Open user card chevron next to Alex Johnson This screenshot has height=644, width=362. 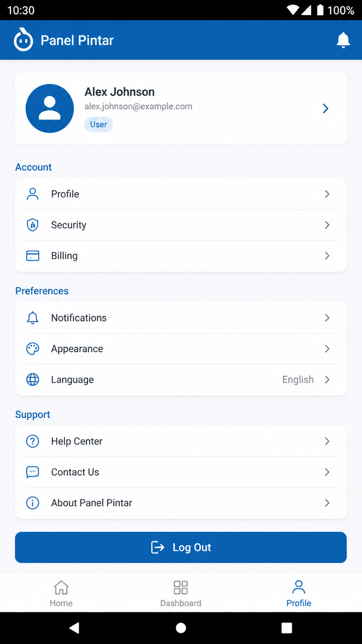click(x=325, y=108)
